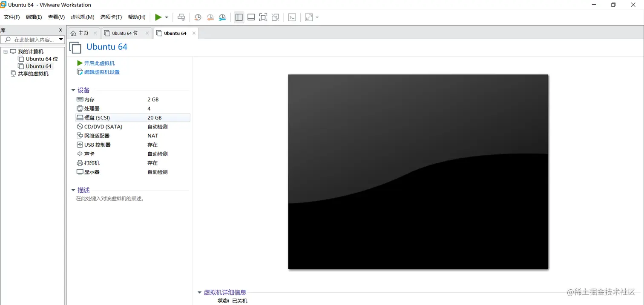The width and height of the screenshot is (644, 305).
Task: Click the library search input field
Action: click(32, 40)
